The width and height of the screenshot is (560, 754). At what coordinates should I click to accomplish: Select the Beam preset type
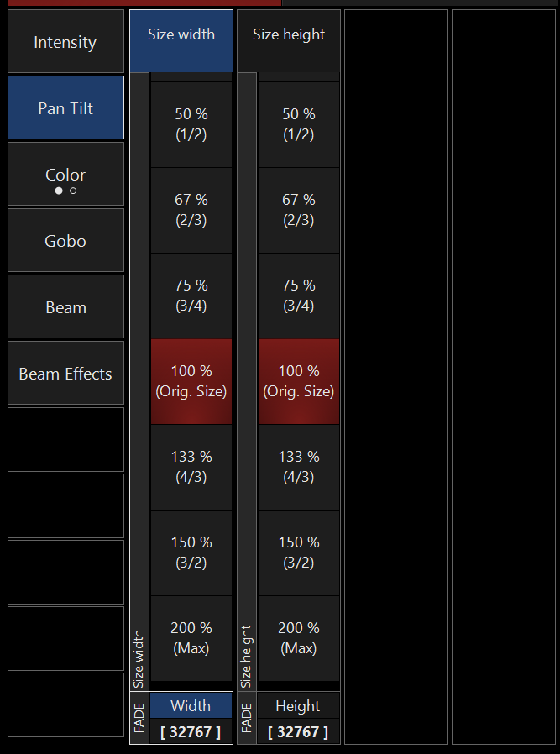[65, 306]
